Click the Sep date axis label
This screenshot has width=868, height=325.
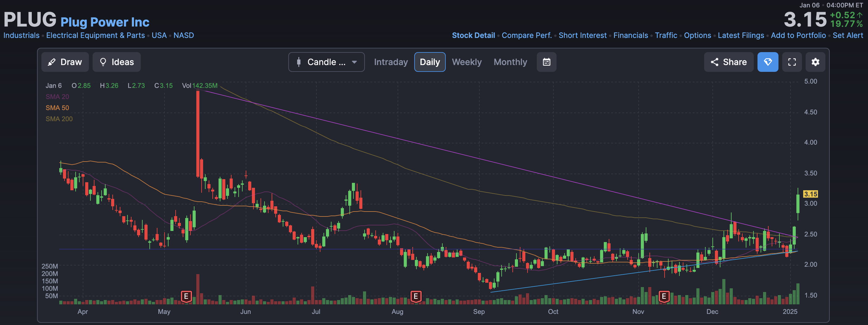[479, 311]
